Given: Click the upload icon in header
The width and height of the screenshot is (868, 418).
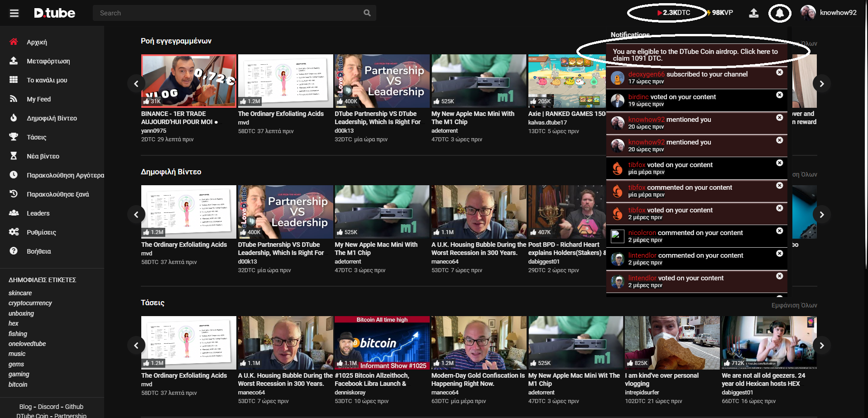Looking at the screenshot, I should tap(753, 13).
